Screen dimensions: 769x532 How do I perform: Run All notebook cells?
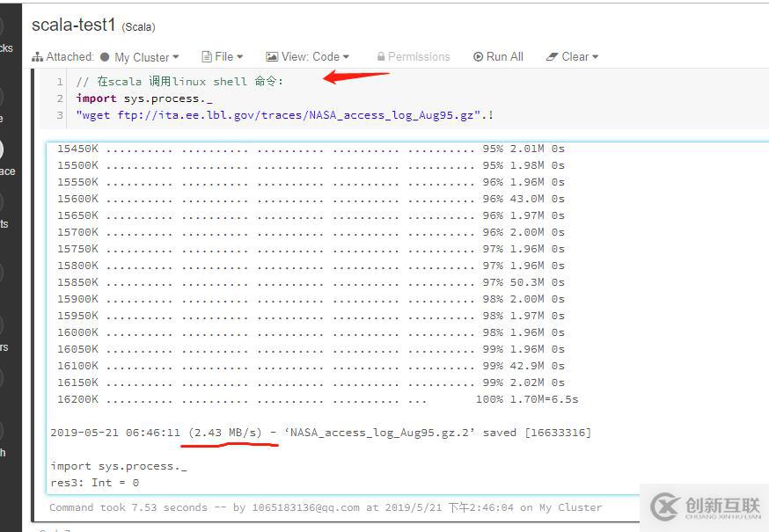[x=498, y=56]
